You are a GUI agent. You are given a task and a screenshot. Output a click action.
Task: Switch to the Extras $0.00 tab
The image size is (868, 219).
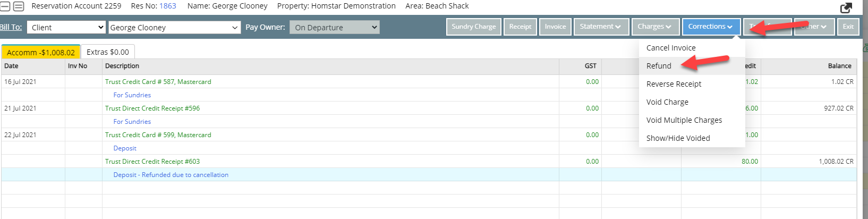pyautogui.click(x=108, y=52)
